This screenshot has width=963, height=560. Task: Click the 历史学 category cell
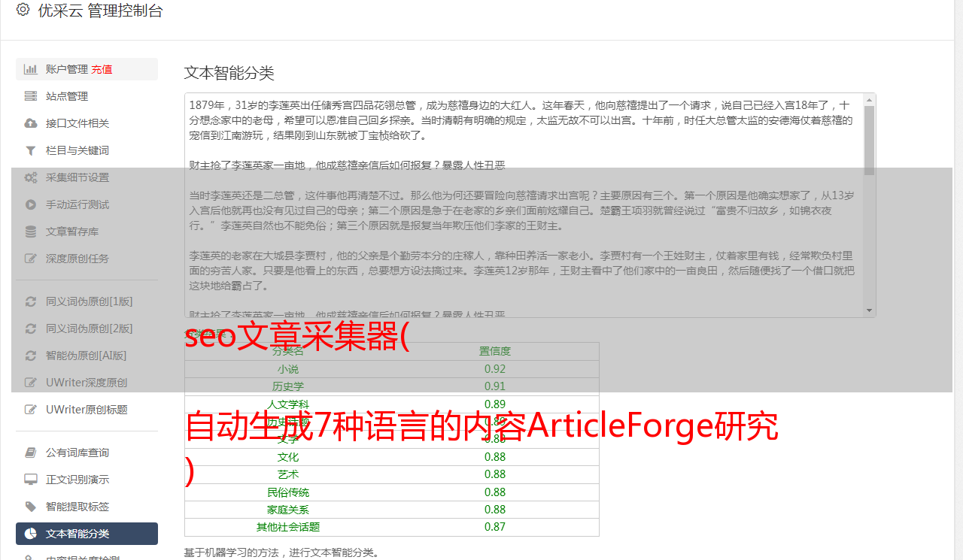(x=288, y=386)
